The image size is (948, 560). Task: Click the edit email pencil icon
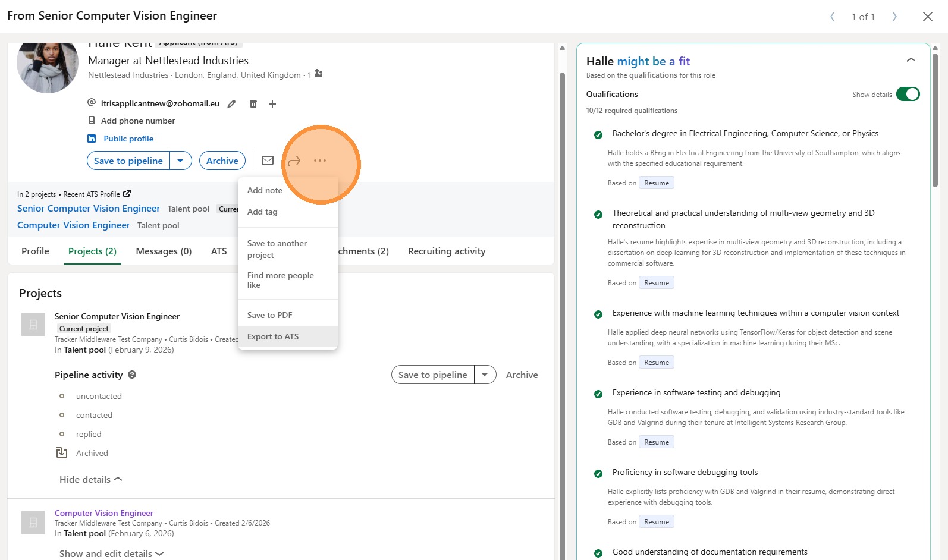tap(231, 104)
